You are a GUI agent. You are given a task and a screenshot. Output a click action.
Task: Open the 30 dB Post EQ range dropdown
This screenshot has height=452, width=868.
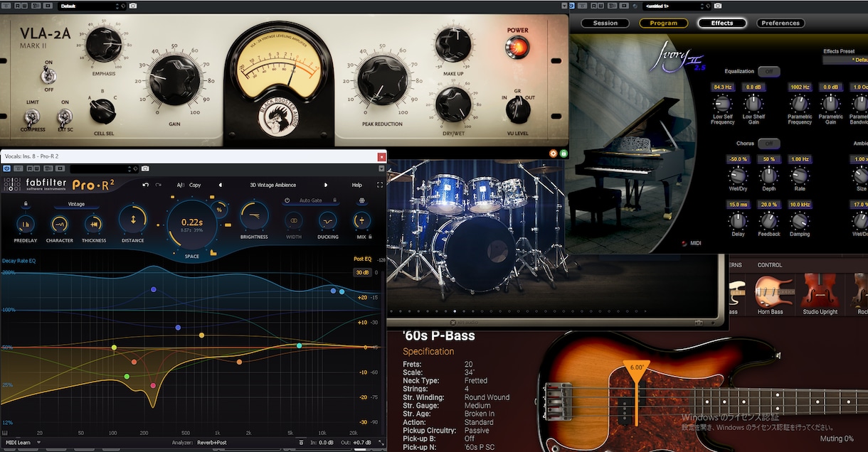pos(362,272)
